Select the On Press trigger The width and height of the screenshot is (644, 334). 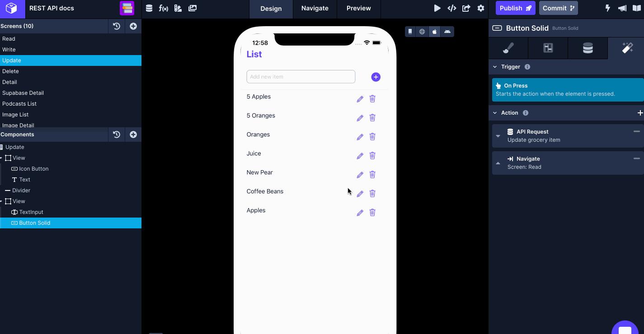tap(568, 89)
